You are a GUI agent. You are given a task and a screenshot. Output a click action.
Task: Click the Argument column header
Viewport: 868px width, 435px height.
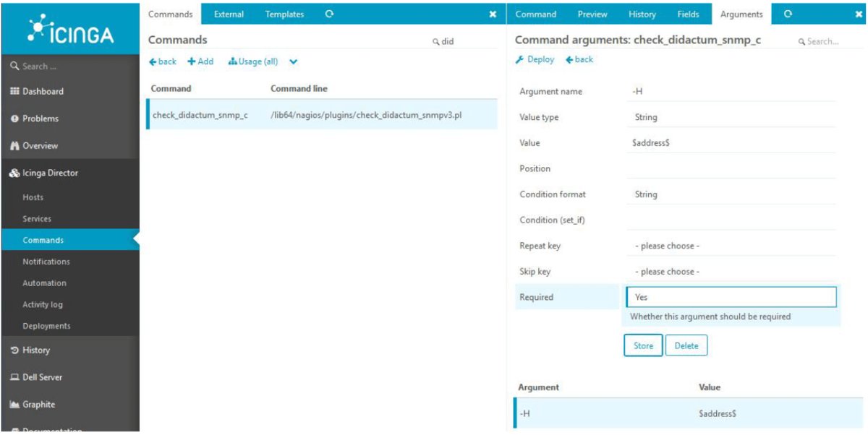click(538, 387)
